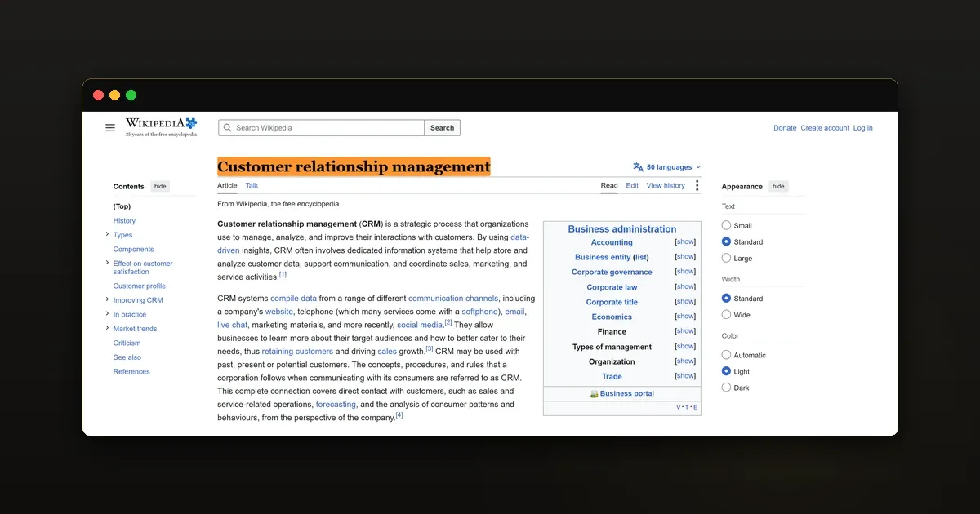Screen dimensions: 980x514
Task: Expand Market trends section arrow
Action: [x=107, y=328]
